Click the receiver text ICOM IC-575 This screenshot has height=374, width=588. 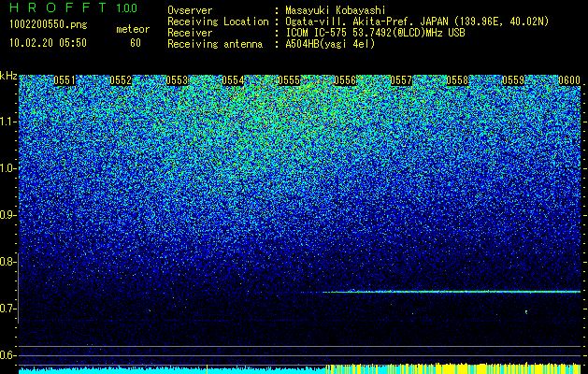(x=316, y=33)
